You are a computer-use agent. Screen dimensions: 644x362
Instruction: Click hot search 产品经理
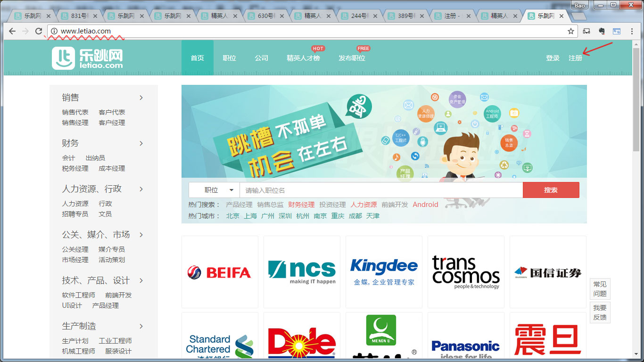click(239, 205)
